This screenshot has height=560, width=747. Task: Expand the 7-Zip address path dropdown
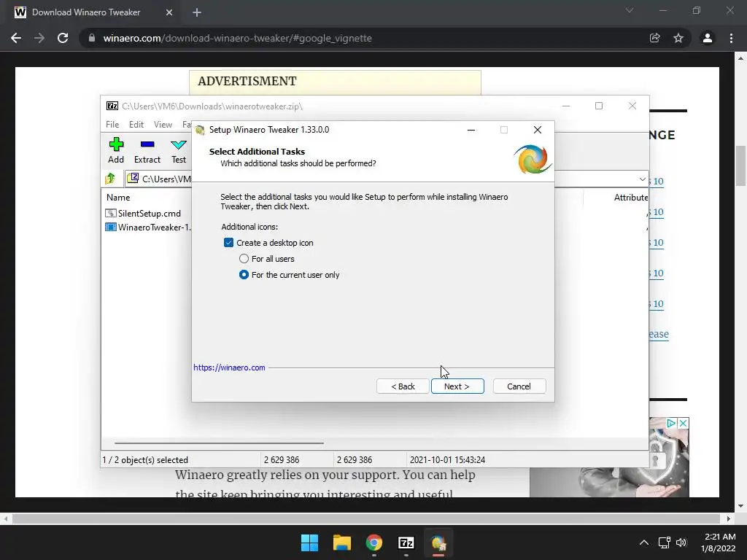coord(642,179)
